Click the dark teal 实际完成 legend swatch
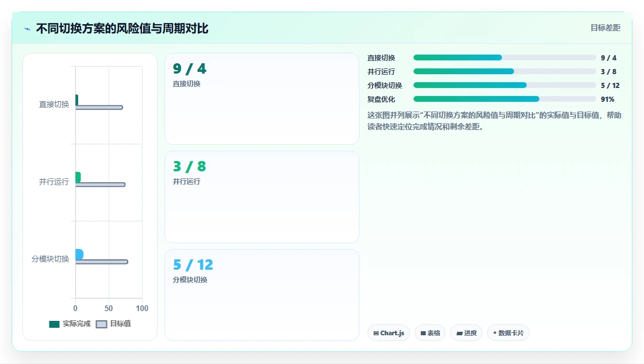The image size is (644, 364). [x=54, y=324]
